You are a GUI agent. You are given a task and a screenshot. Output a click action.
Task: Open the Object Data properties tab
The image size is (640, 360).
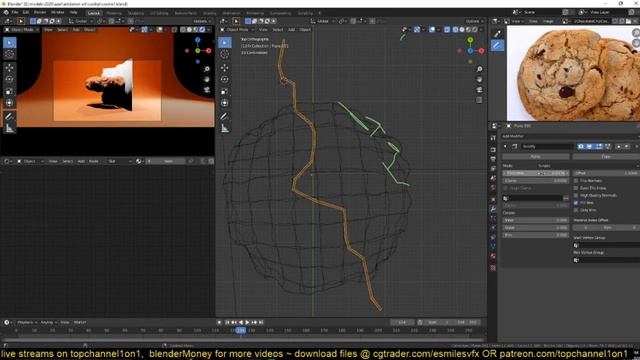coord(493,247)
